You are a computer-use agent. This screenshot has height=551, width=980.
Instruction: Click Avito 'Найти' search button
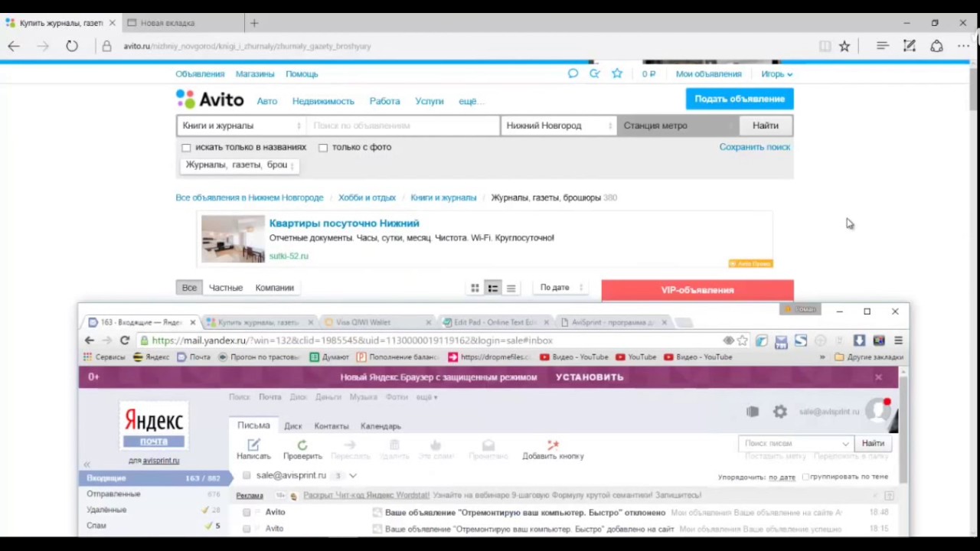point(766,126)
